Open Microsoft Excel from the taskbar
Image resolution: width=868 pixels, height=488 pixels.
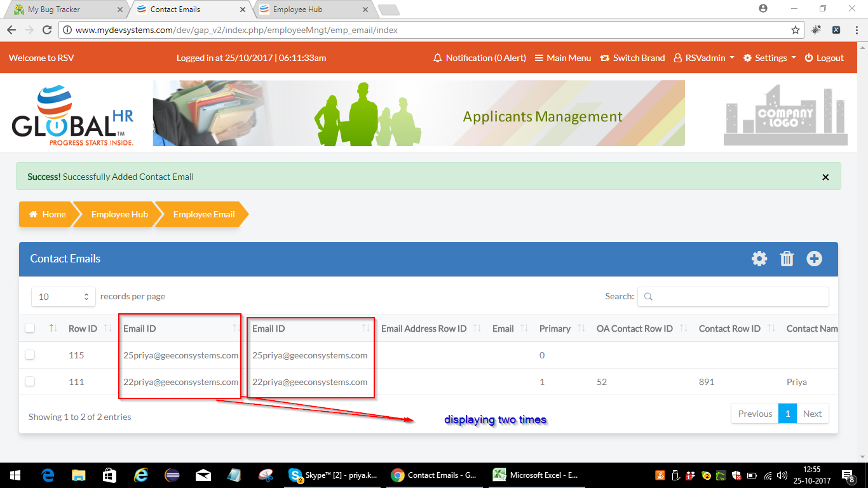click(536, 475)
